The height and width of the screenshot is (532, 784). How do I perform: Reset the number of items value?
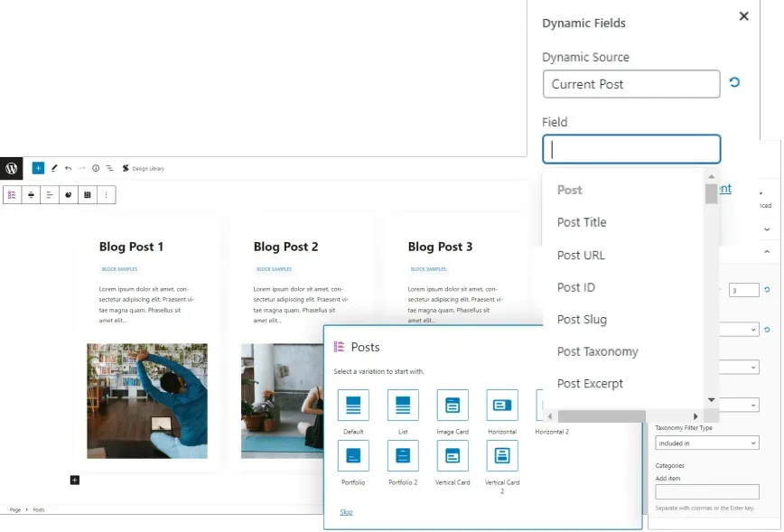767,290
